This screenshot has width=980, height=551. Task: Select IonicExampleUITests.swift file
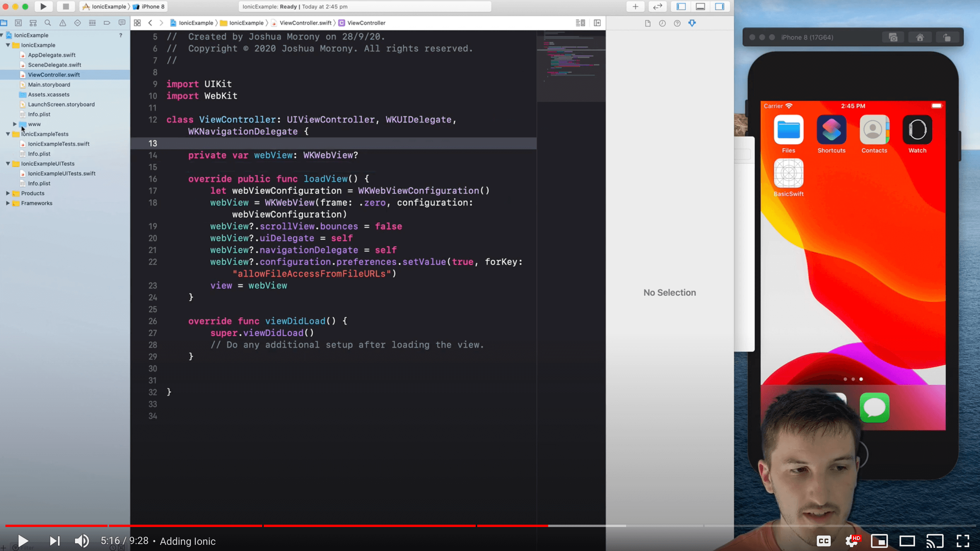61,173
